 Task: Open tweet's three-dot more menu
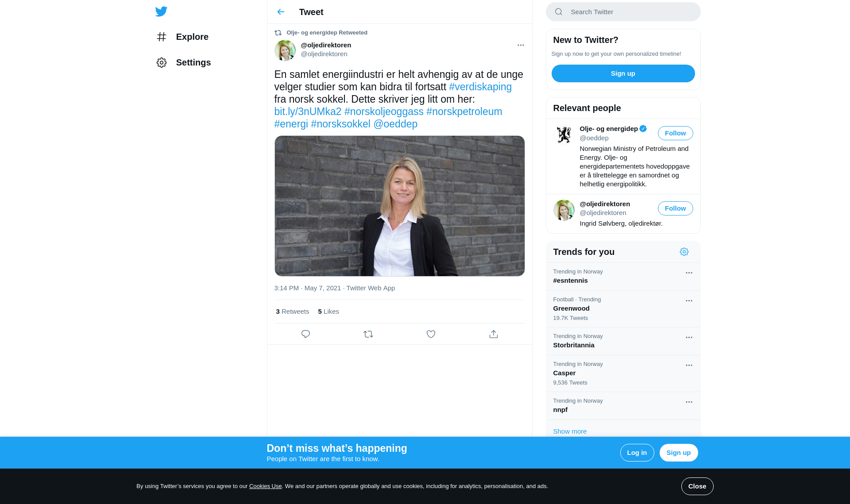[521, 45]
